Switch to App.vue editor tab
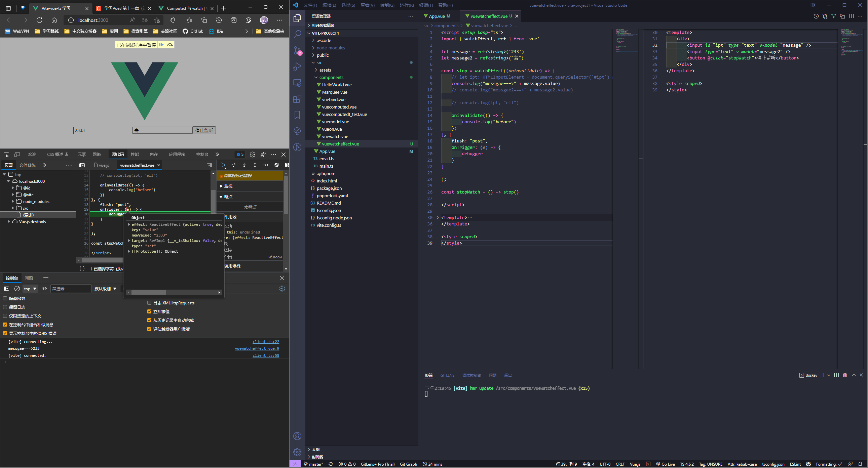The image size is (868, 468). tap(440, 16)
